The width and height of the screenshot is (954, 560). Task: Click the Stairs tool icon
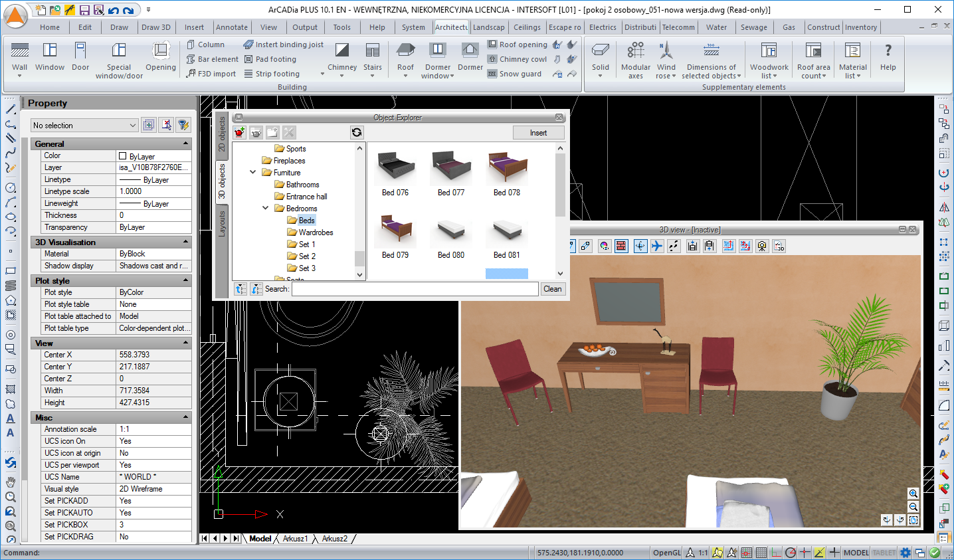pos(373,51)
